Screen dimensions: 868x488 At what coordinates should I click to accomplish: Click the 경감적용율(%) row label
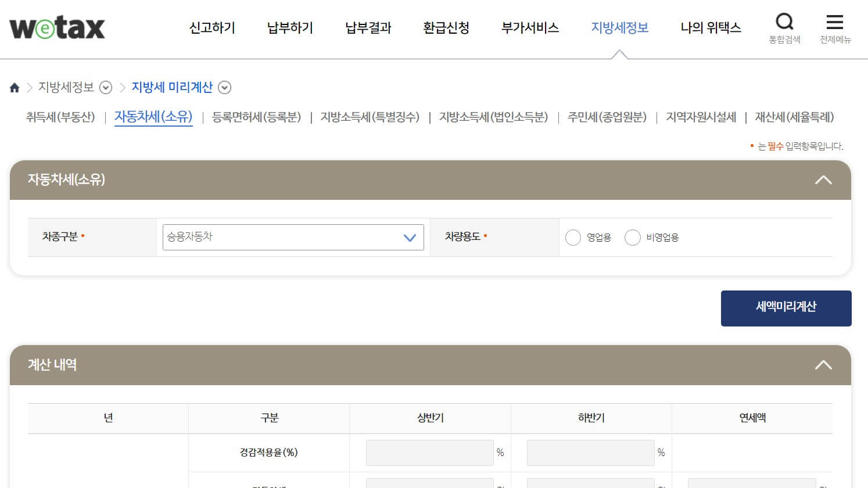[x=269, y=453]
